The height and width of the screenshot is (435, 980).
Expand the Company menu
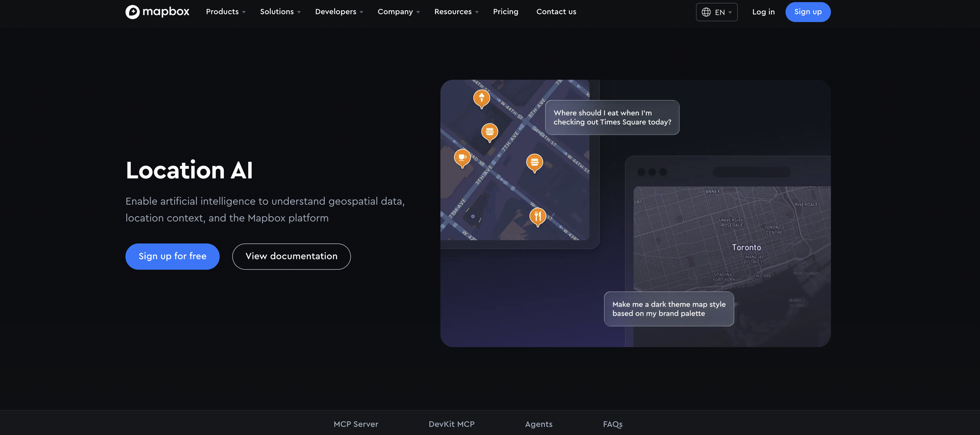[x=399, y=12]
